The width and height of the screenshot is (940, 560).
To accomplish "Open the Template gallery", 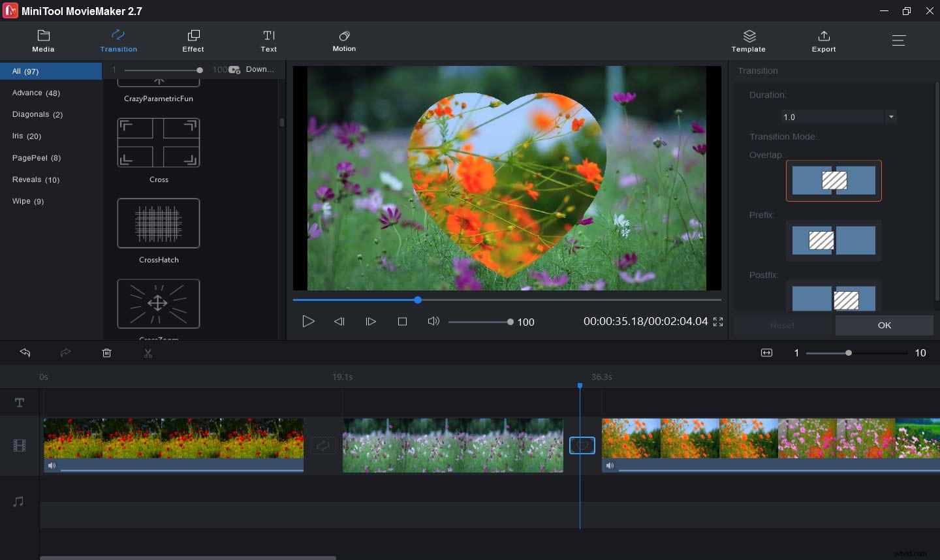I will point(748,41).
